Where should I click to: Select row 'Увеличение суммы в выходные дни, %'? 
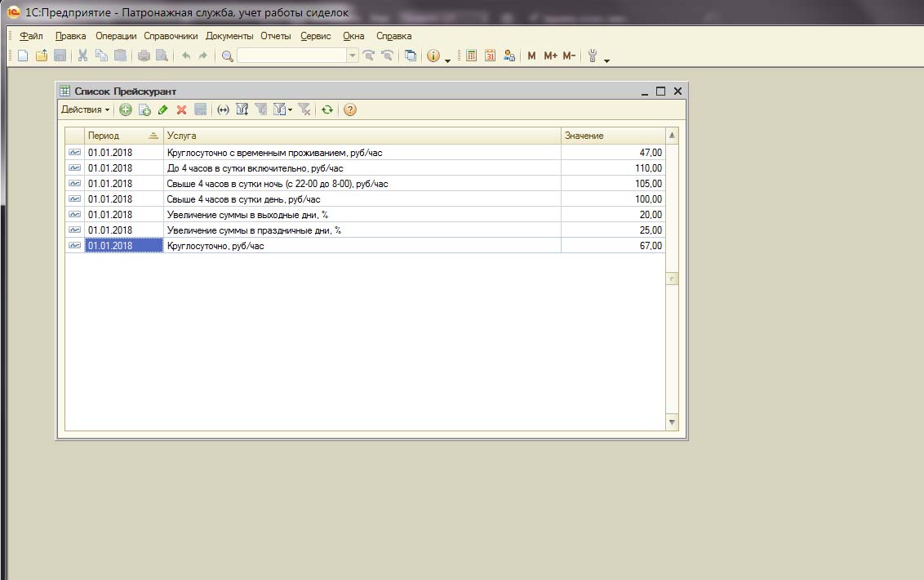(x=366, y=215)
